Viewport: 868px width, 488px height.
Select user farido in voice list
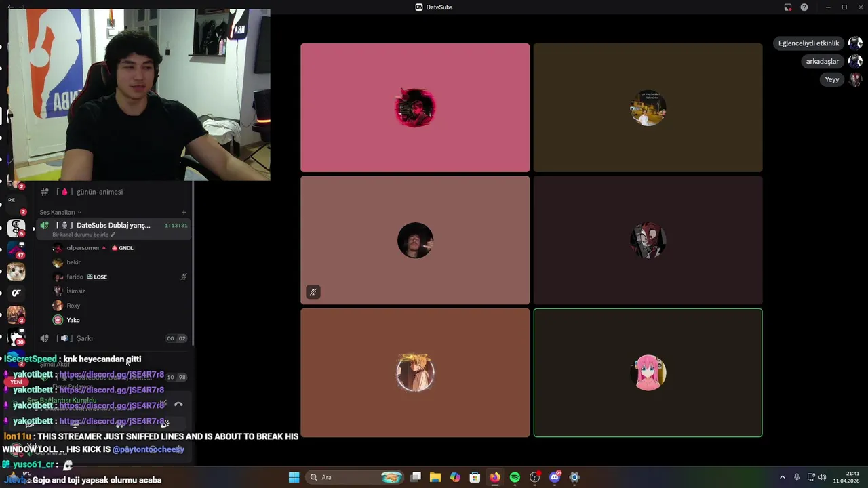tap(75, 277)
